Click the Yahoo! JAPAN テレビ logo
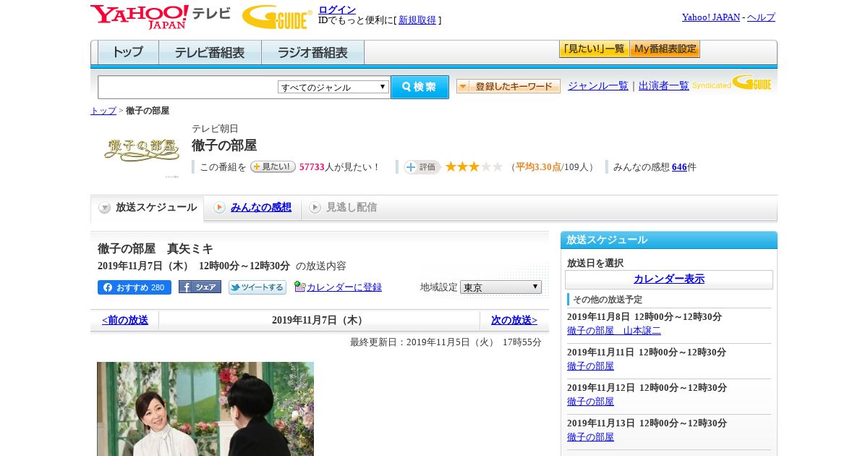The width and height of the screenshot is (868, 456). coord(161,17)
